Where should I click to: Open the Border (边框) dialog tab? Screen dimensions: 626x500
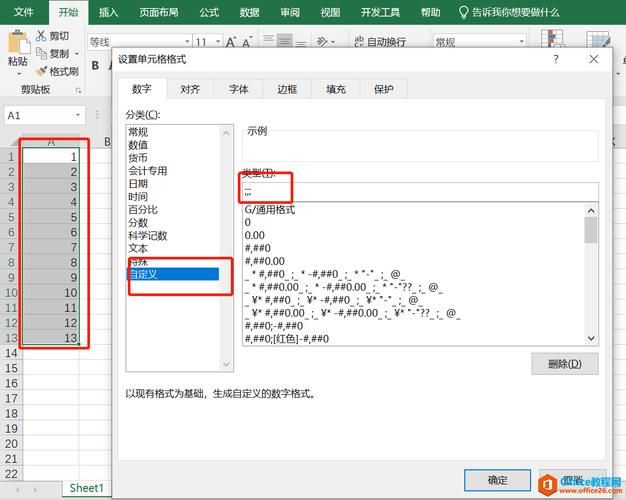(x=287, y=89)
